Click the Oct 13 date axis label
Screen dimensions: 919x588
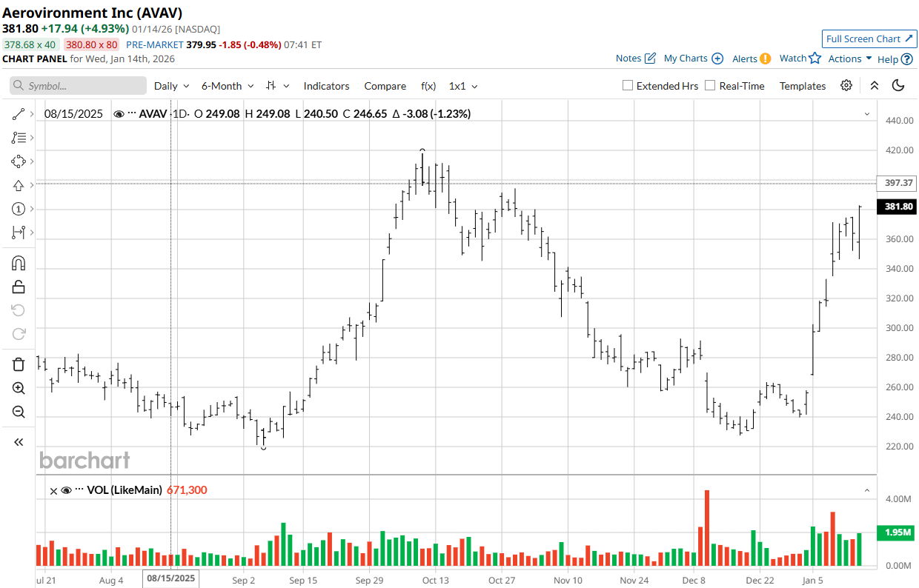tap(436, 581)
